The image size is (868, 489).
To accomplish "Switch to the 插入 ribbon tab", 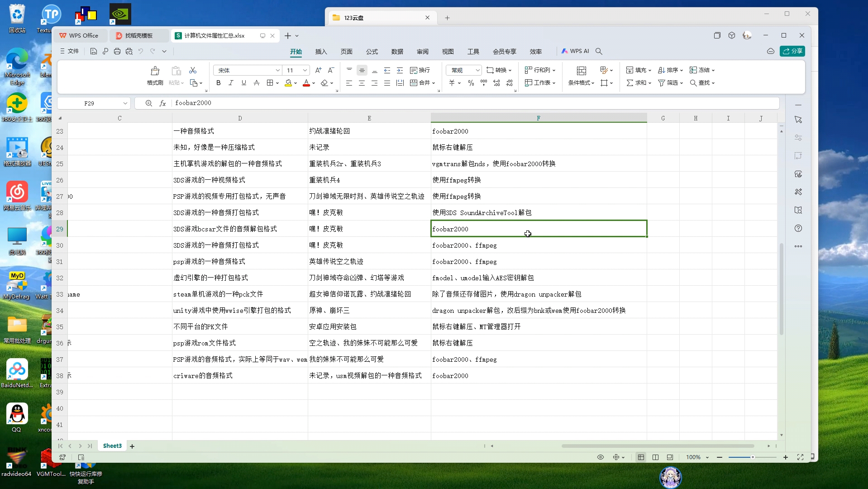I will [321, 51].
